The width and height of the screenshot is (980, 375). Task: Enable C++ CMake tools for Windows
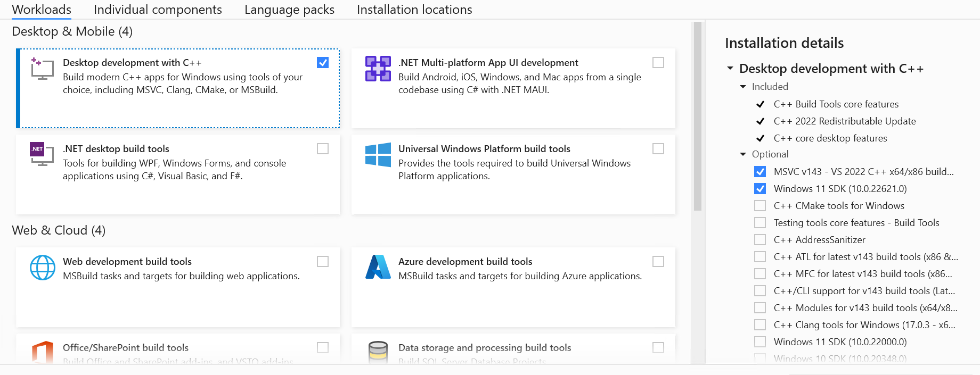click(760, 206)
